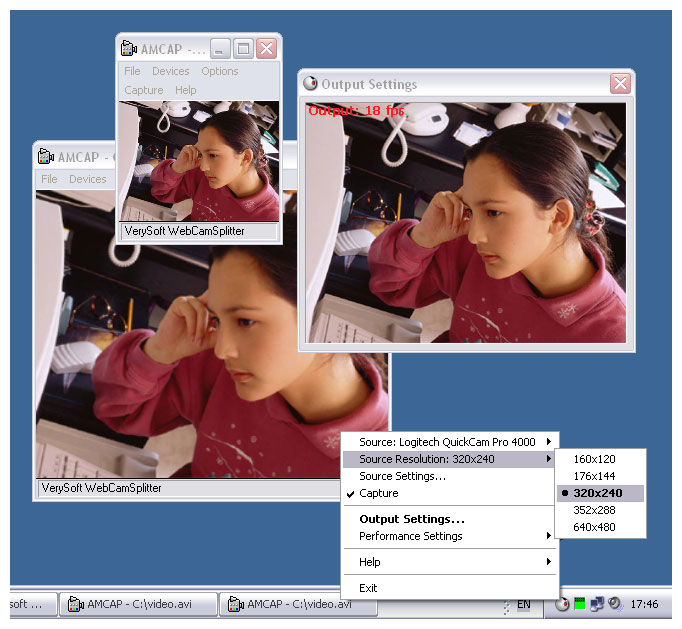Click the green CPU monitor tray icon
Viewport: 682px width, 629px height.
[579, 604]
